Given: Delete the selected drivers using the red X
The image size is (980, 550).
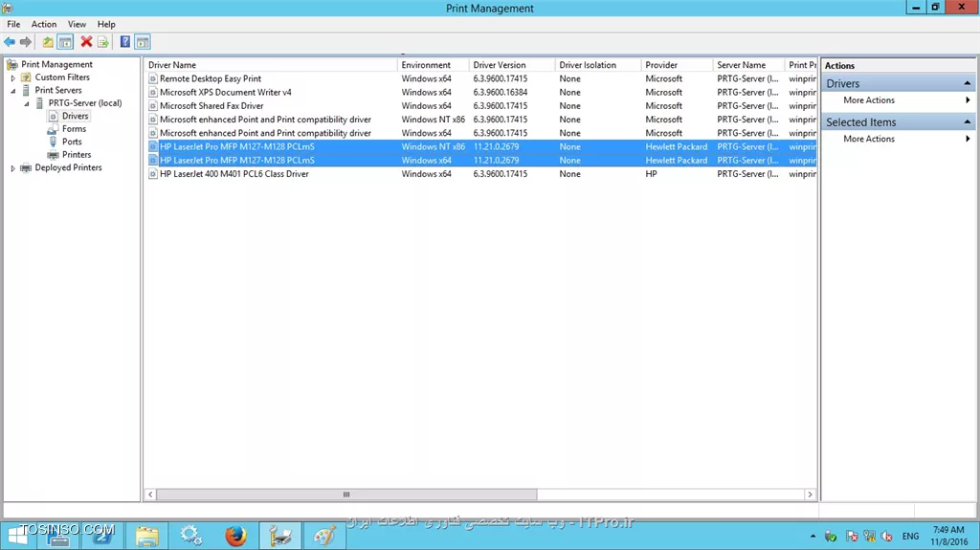Looking at the screenshot, I should point(86,42).
